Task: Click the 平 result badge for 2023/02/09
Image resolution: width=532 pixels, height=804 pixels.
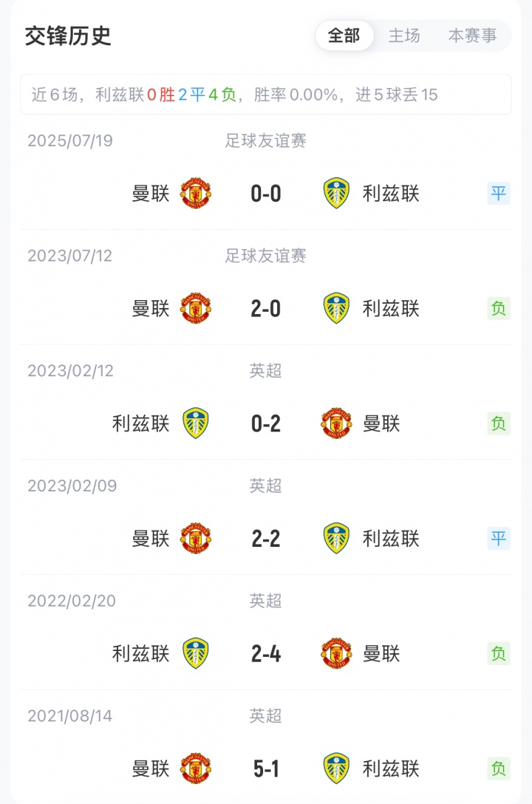Action: pos(499,539)
